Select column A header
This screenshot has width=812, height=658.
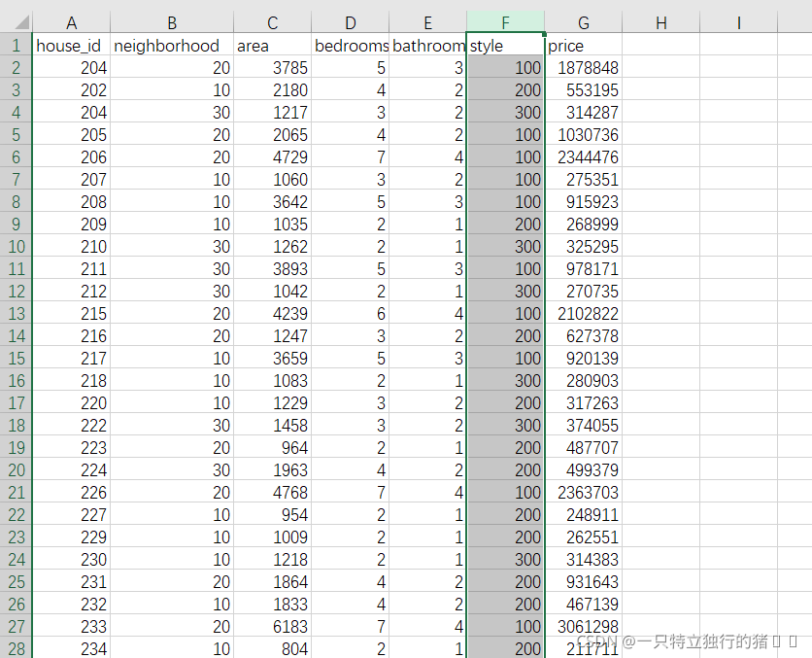72,22
